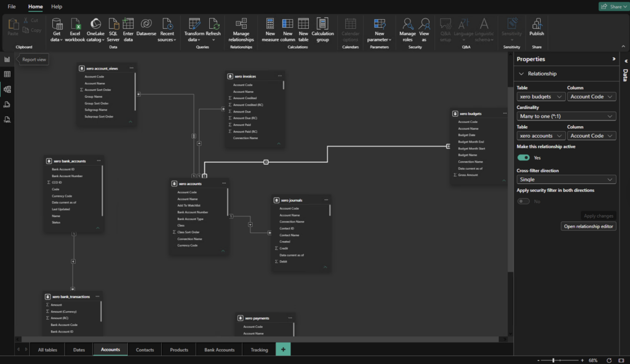This screenshot has width=630, height=364.
Task: Collapse xero account_views table card
Action: pyautogui.click(x=130, y=121)
